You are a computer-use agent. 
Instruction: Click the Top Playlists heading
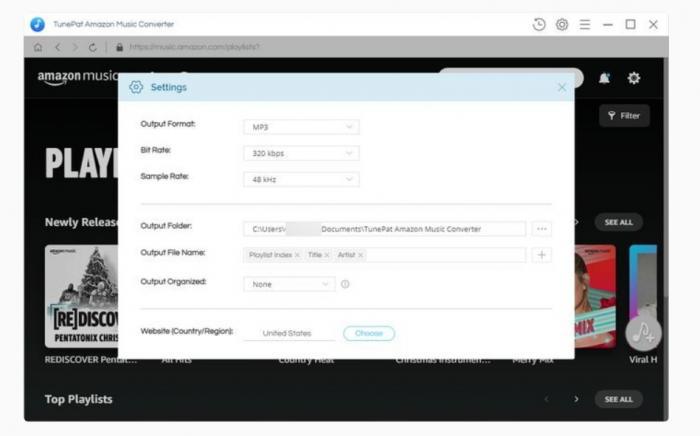79,399
